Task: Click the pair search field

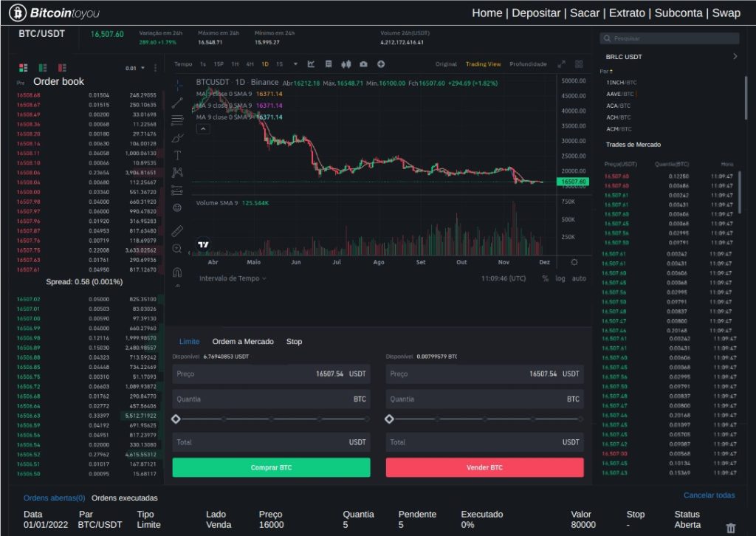Action: coord(670,38)
